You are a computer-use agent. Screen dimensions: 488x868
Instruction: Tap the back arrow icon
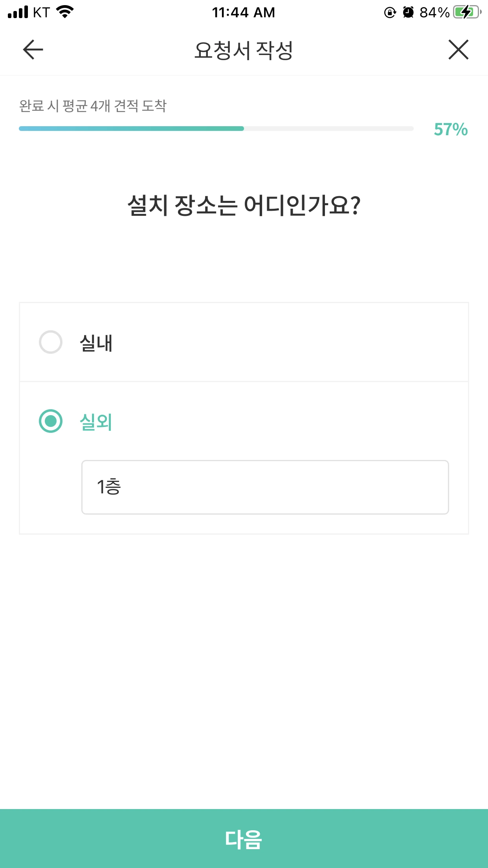pyautogui.click(x=33, y=50)
